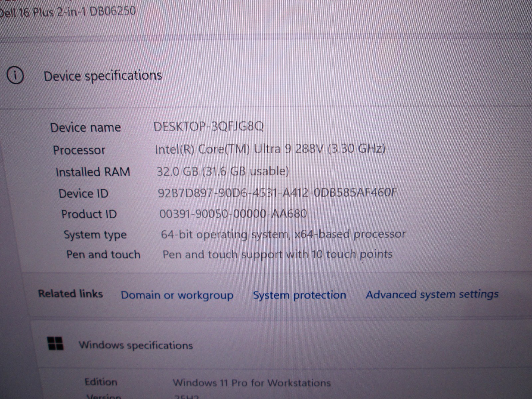Click the Device specifications info icon
Viewport: 532px width, 399px height.
click(x=15, y=76)
